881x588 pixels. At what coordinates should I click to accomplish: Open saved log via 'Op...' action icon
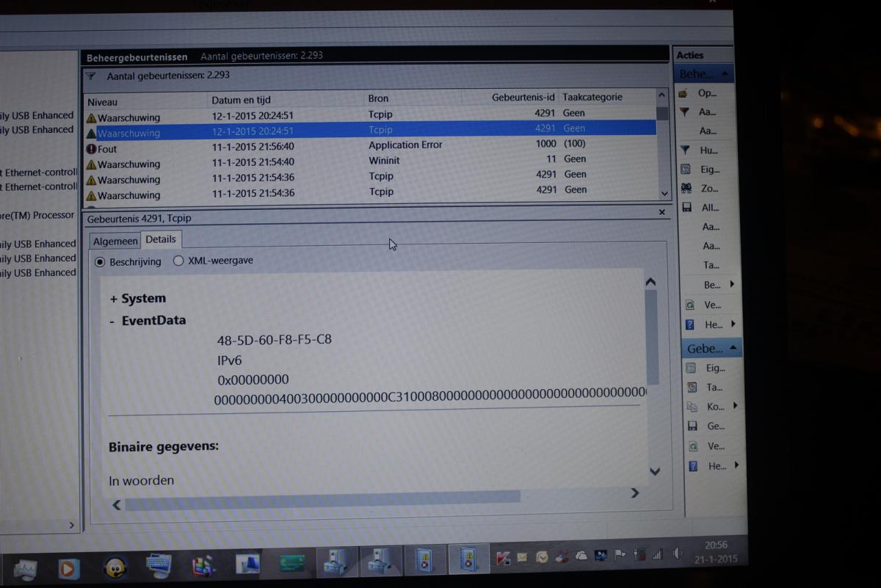(x=684, y=94)
